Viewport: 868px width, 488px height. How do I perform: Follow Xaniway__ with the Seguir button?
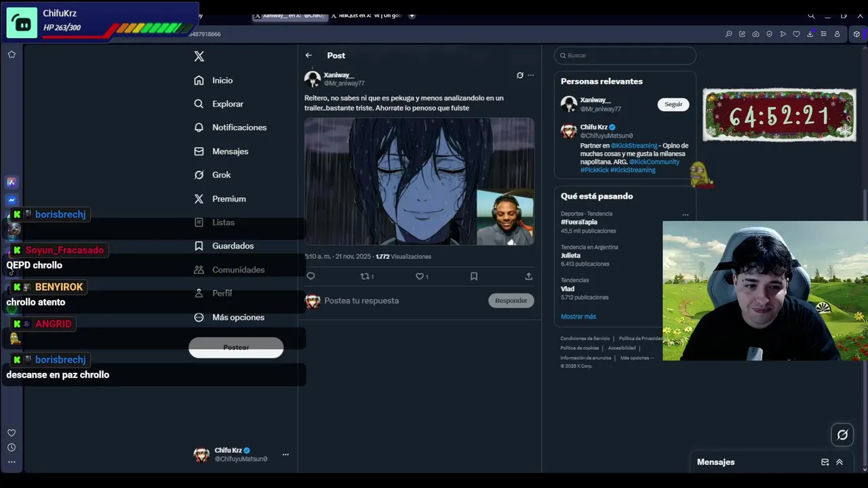pyautogui.click(x=673, y=104)
